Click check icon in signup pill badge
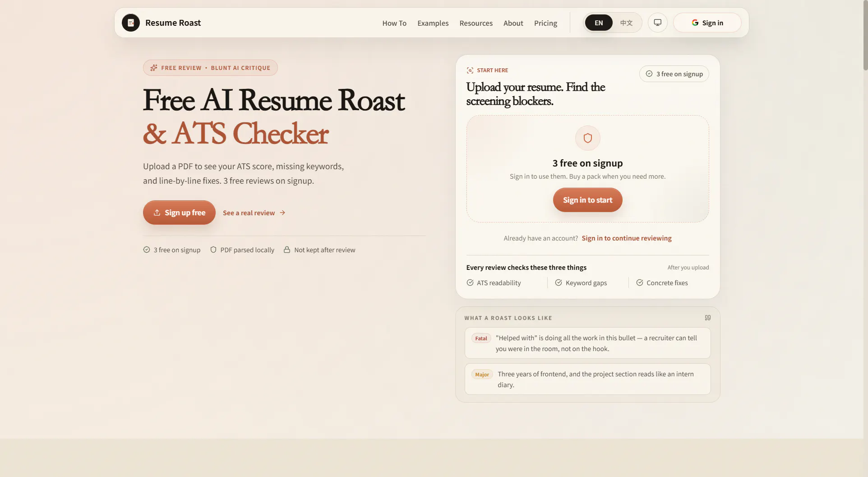Viewport: 868px width, 477px height. tap(649, 74)
